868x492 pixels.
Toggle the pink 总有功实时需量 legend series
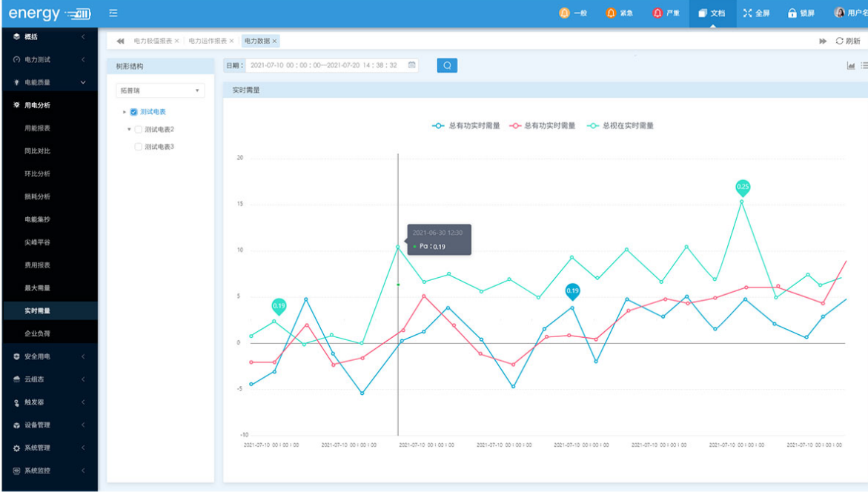[x=543, y=126]
